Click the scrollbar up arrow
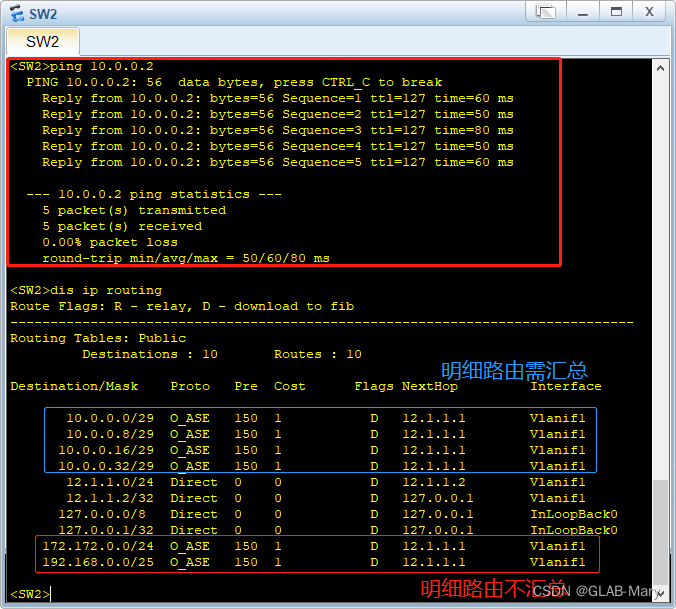The height and width of the screenshot is (609, 676). tap(660, 68)
